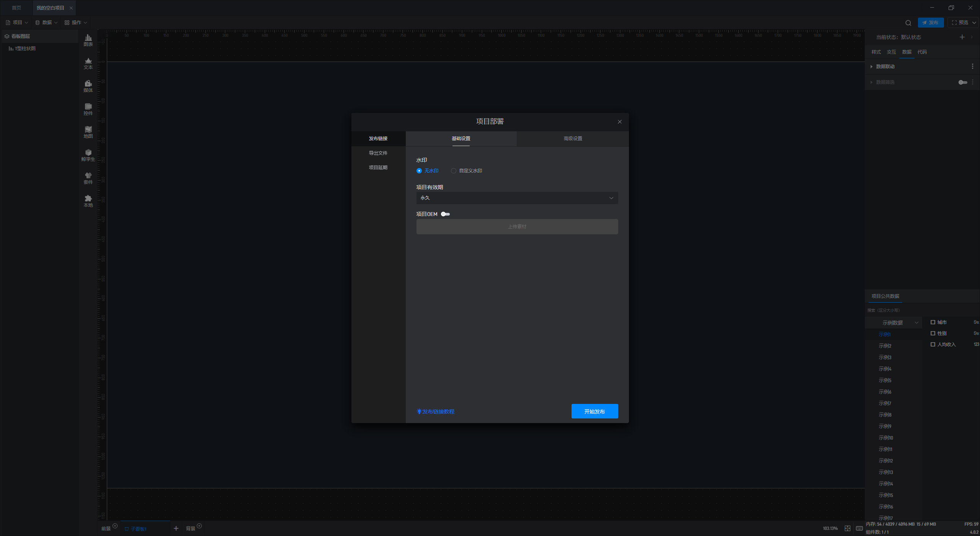Viewport: 980px width, 536px height.
Task: Open the 媒体 media components panel
Action: [x=88, y=86]
